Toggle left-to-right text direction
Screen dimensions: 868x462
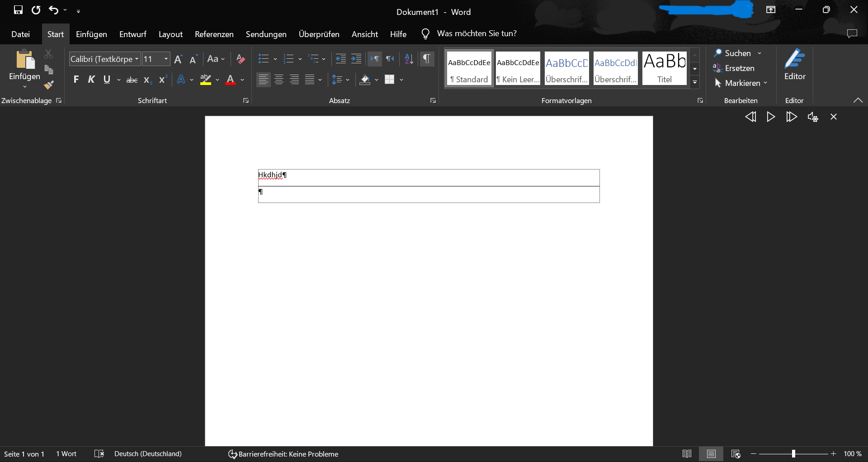click(375, 59)
